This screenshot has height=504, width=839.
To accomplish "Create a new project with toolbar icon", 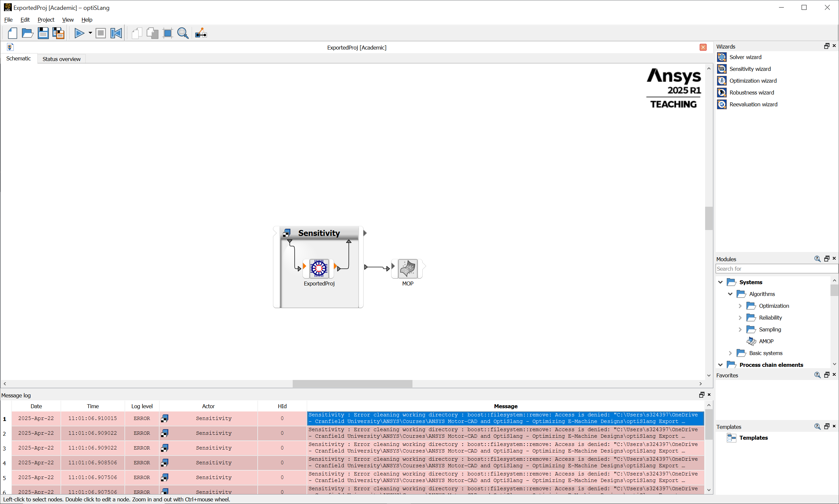I will (12, 33).
